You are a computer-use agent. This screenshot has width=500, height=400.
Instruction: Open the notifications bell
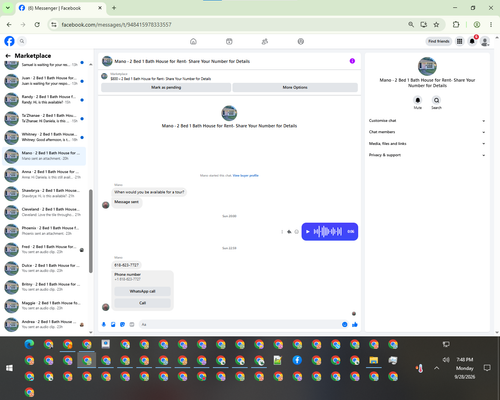472,41
